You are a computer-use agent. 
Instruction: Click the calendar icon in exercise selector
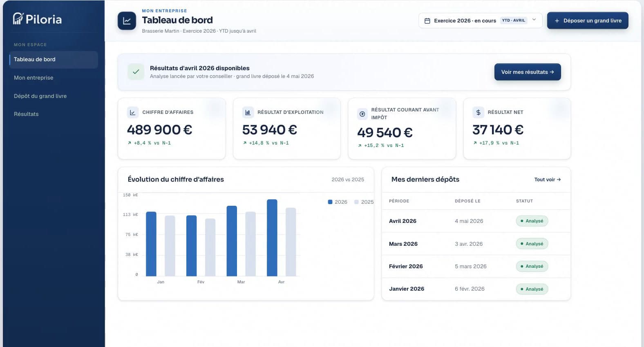pyautogui.click(x=427, y=21)
